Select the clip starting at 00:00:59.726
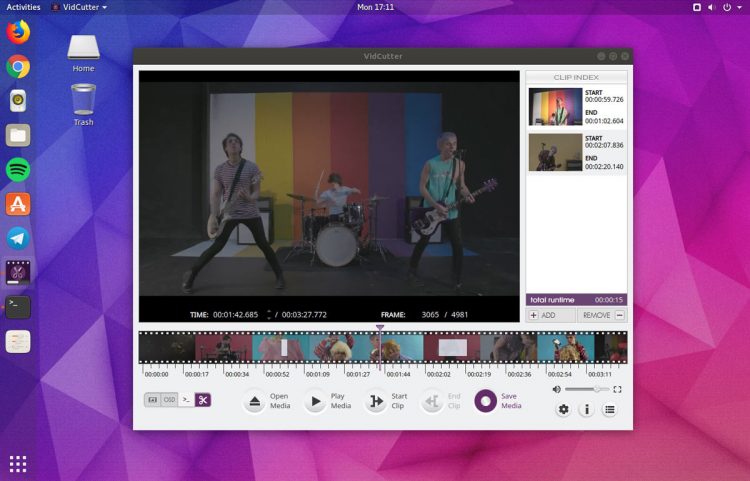750x481 pixels. pos(576,107)
